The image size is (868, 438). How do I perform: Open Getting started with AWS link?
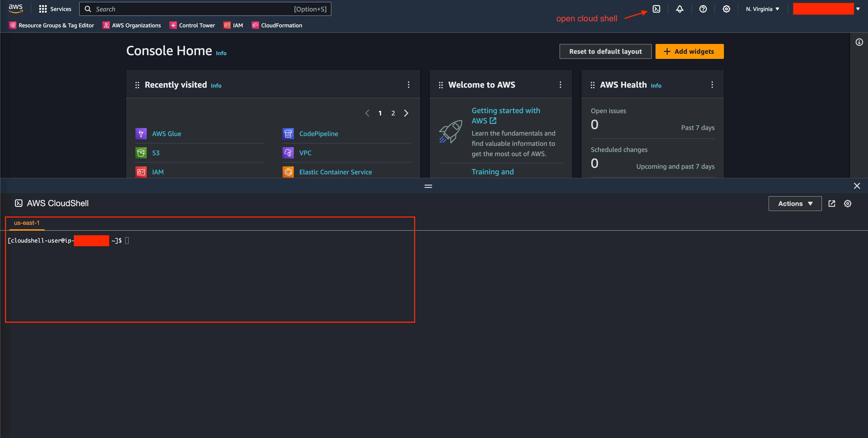tap(506, 116)
